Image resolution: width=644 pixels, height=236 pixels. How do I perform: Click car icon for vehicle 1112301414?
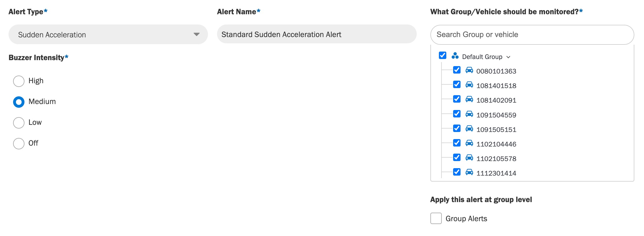point(469,172)
